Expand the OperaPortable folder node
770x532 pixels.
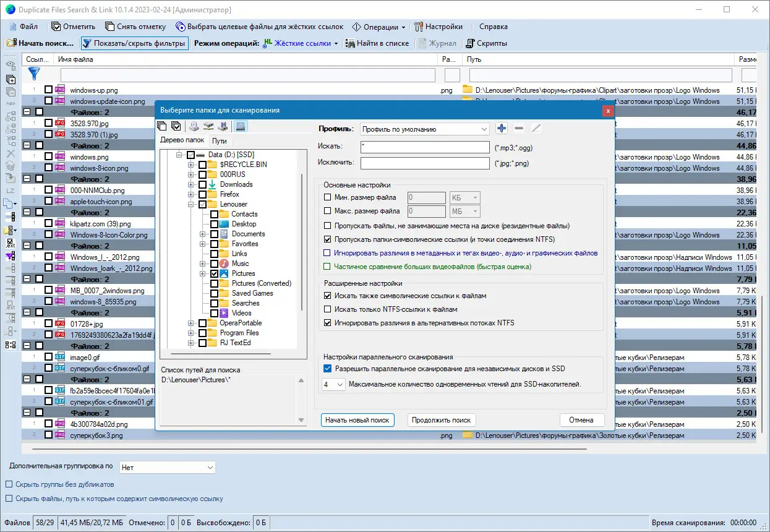(191, 323)
